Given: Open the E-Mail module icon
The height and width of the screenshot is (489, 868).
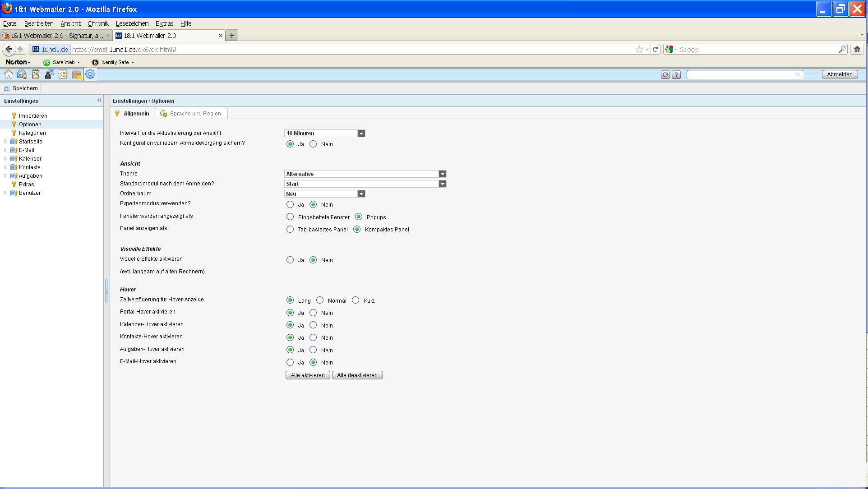Looking at the screenshot, I should pos(22,74).
